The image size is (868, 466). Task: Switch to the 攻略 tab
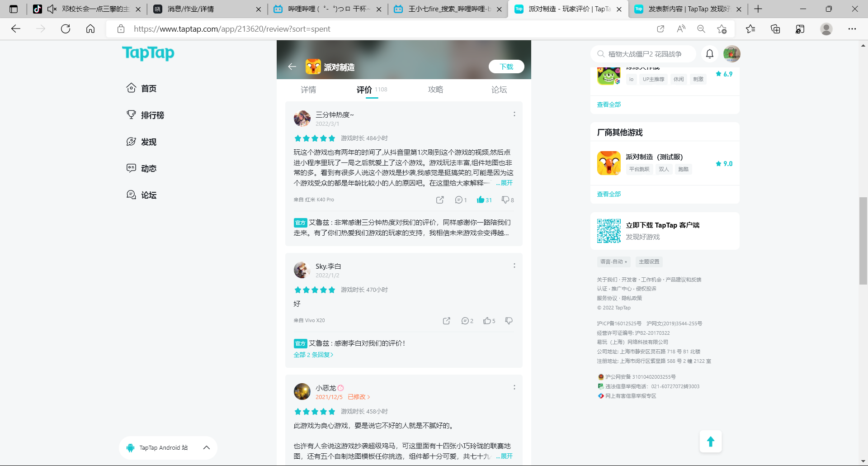[x=435, y=90]
